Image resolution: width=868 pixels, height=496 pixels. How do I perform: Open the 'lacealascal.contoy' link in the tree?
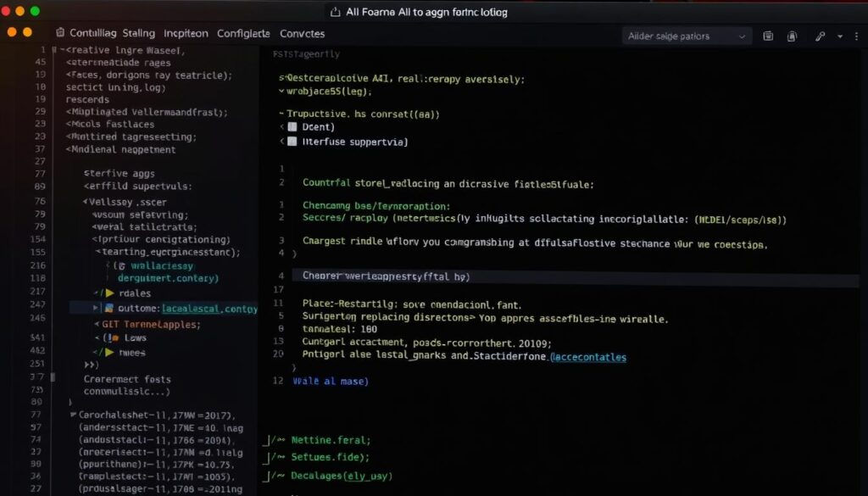(x=210, y=309)
